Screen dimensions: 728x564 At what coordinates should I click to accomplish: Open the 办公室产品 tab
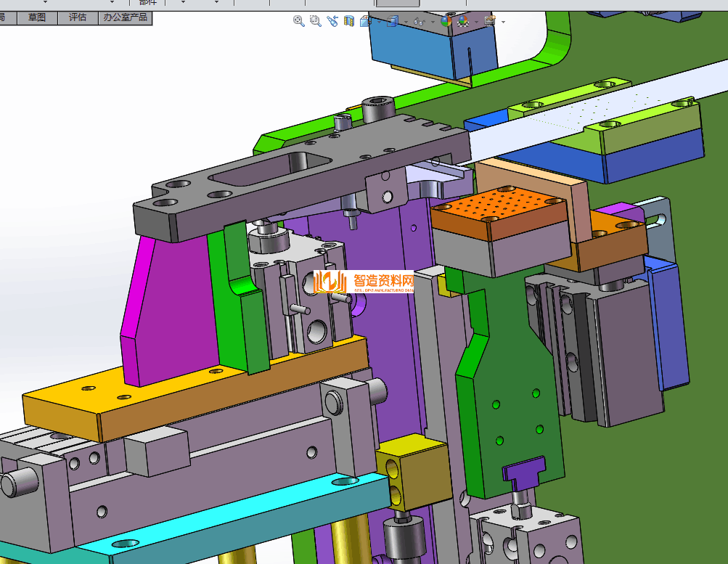(123, 17)
